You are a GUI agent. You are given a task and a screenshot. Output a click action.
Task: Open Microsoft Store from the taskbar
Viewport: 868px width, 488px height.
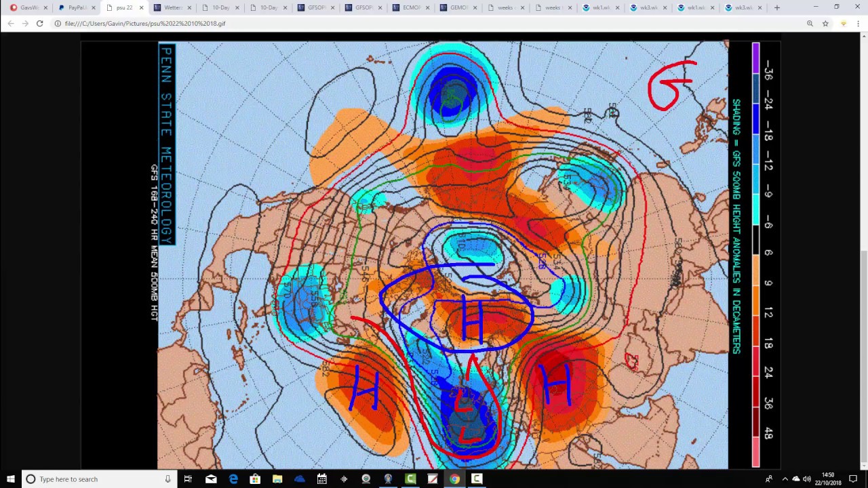pyautogui.click(x=255, y=479)
